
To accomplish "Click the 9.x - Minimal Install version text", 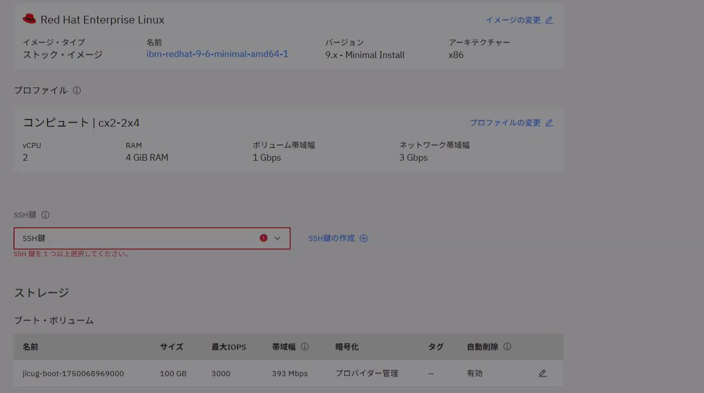I will (365, 55).
